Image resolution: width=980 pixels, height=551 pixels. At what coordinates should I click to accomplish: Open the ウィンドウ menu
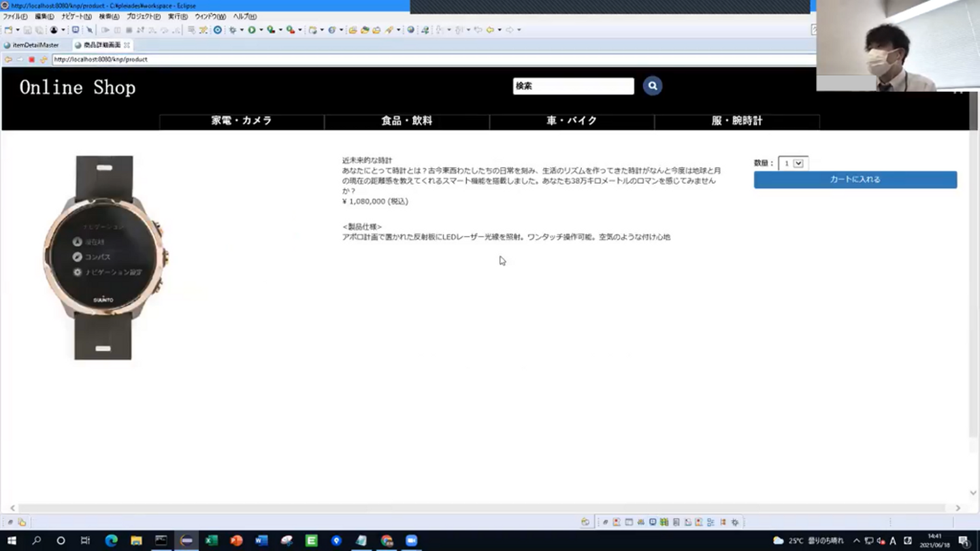(x=210, y=16)
